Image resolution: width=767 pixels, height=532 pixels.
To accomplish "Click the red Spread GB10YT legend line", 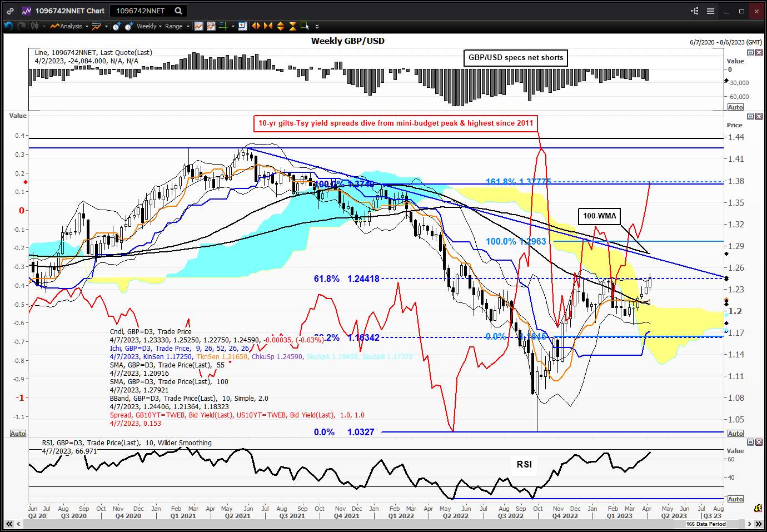I will coord(237,415).
